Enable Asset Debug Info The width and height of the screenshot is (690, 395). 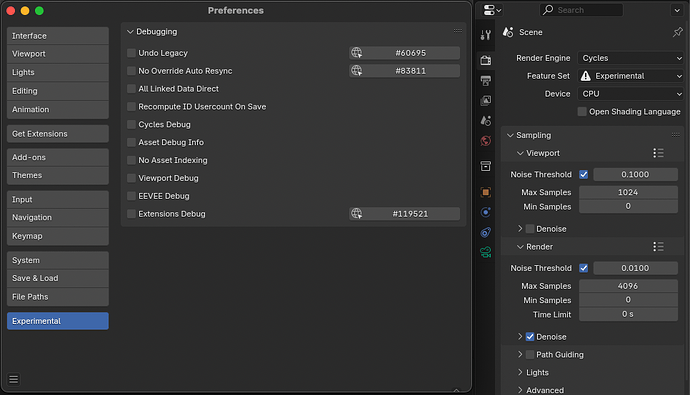point(131,143)
